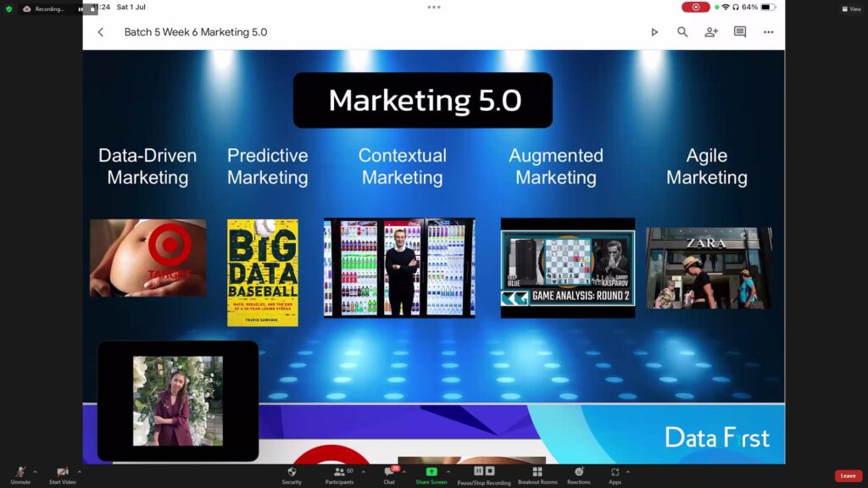The height and width of the screenshot is (488, 868).
Task: Click the Data-Driven Marketing heading
Action: (x=147, y=166)
